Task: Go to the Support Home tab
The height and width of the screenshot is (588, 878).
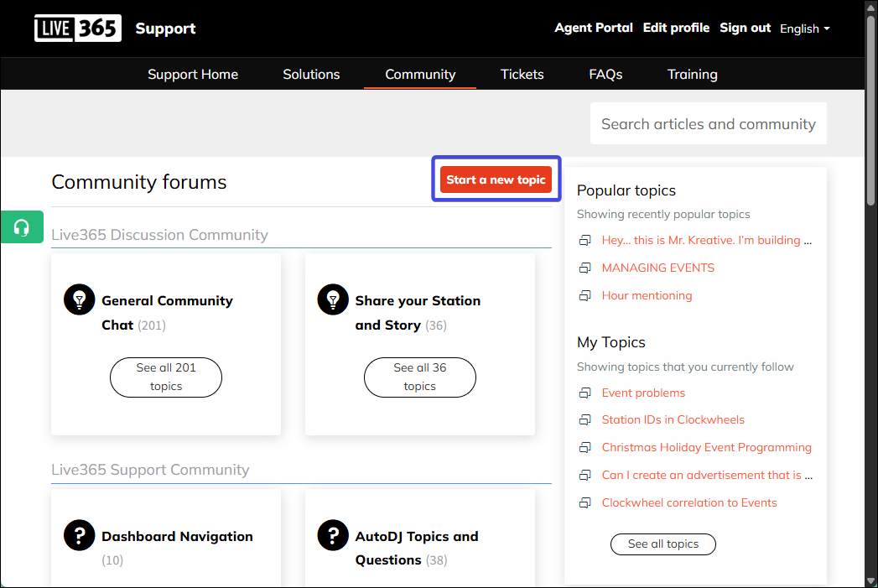Action: tap(193, 74)
